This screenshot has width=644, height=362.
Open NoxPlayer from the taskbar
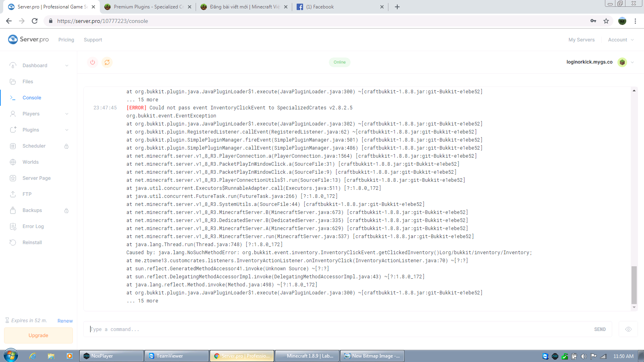tap(112, 356)
